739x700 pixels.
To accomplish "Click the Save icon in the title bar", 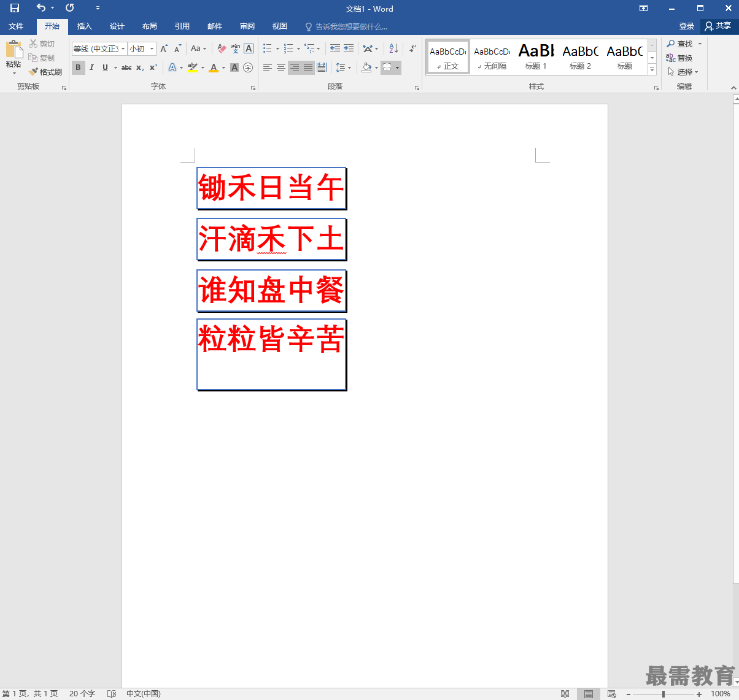I will (15, 8).
